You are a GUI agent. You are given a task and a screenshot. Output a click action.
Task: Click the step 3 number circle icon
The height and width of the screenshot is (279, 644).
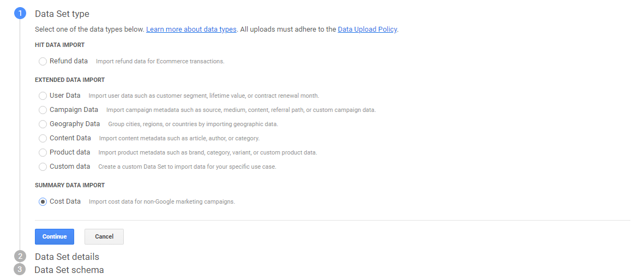click(20, 270)
